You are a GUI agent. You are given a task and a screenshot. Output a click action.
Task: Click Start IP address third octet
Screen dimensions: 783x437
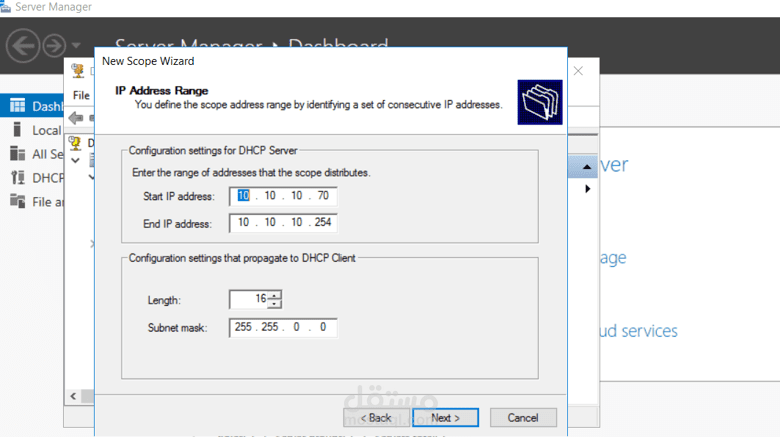pos(297,195)
